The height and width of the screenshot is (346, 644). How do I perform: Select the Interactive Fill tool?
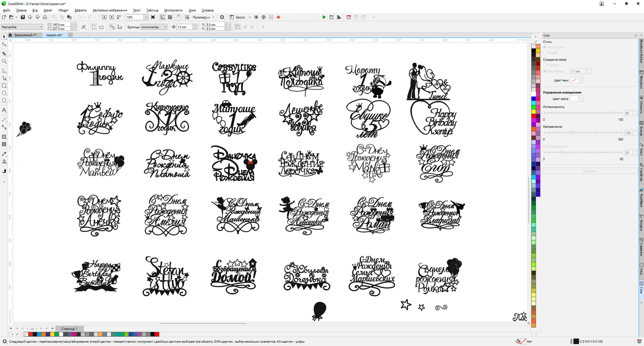[x=4, y=161]
